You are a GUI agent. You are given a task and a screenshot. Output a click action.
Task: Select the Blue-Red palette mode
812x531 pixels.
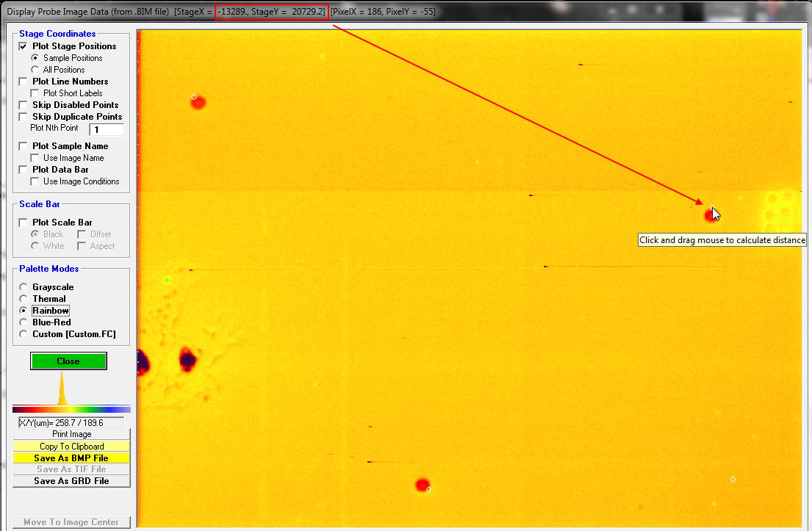click(x=24, y=322)
